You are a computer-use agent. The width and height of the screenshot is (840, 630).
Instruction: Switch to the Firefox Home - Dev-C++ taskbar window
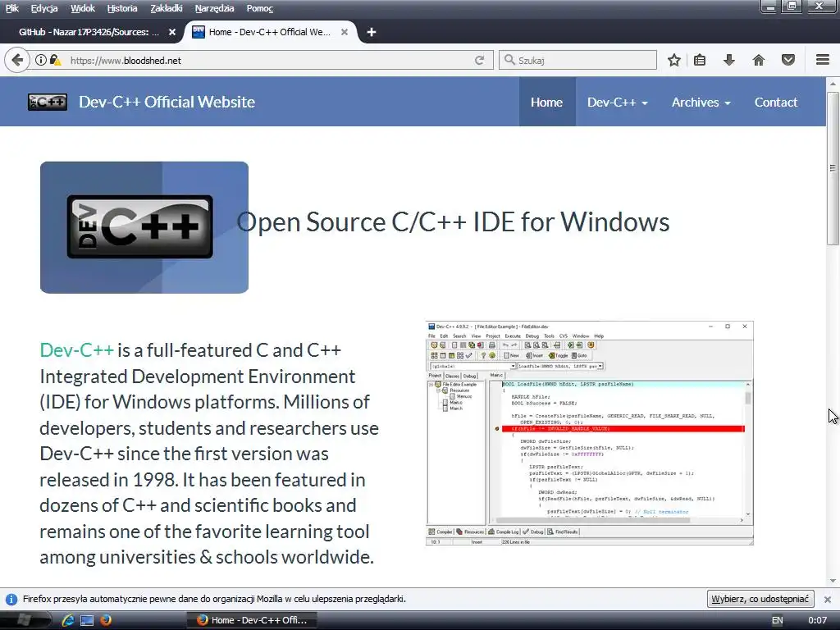pos(253,620)
